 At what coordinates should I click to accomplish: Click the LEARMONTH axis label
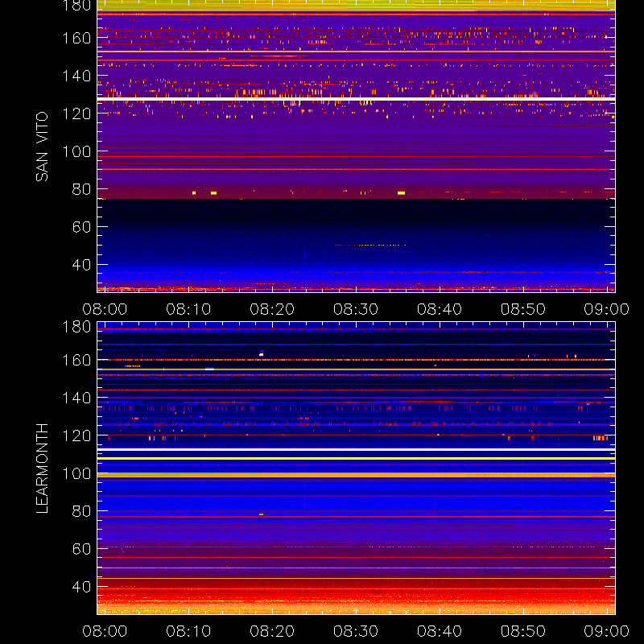[x=42, y=469]
